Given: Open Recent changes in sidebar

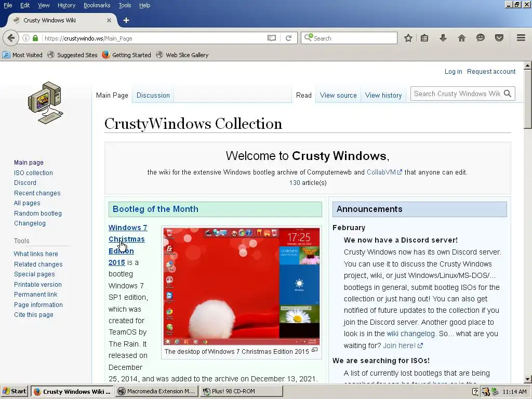Looking at the screenshot, I should click(37, 193).
